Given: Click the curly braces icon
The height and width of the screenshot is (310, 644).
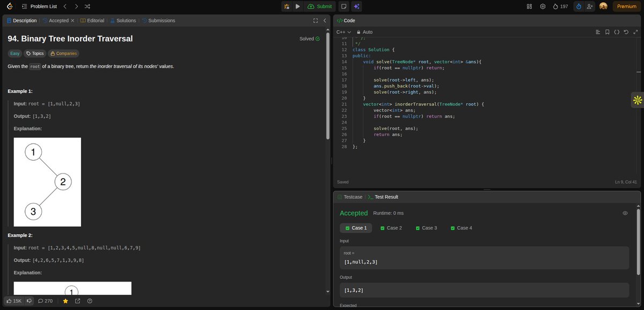Looking at the screenshot, I should point(617,32).
